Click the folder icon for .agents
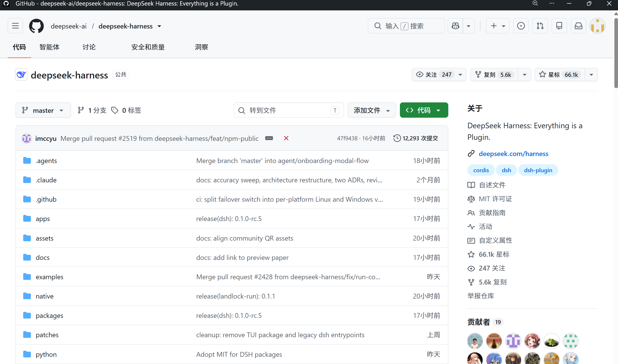618x364 pixels. click(27, 161)
